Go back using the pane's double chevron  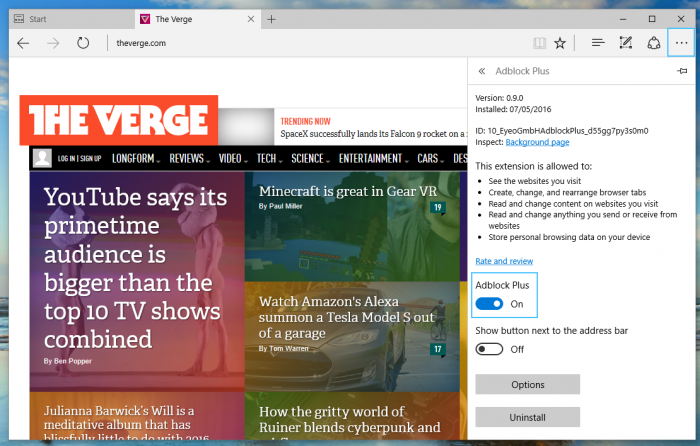point(482,72)
